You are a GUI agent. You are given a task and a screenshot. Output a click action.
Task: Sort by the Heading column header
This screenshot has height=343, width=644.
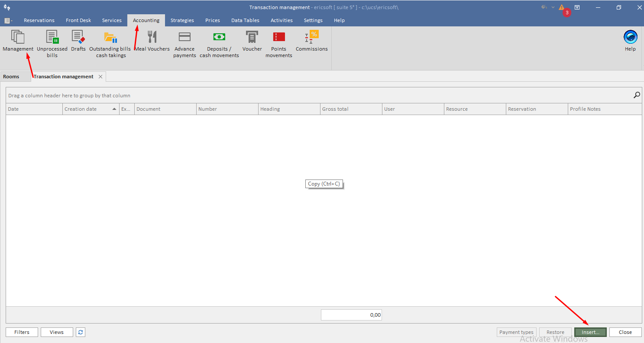click(289, 109)
